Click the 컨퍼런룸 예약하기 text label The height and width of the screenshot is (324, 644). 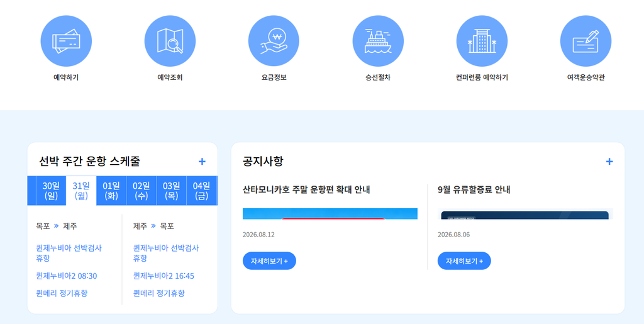[x=482, y=77]
